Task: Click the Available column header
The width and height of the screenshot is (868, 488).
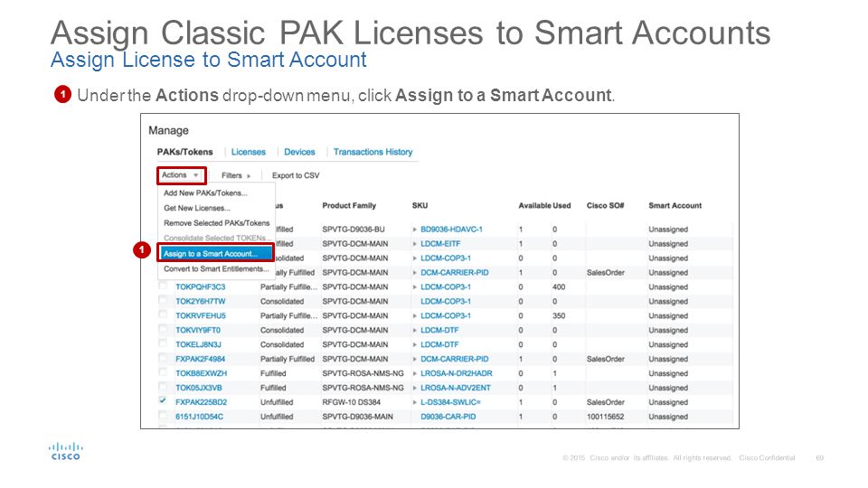Action: coord(534,206)
